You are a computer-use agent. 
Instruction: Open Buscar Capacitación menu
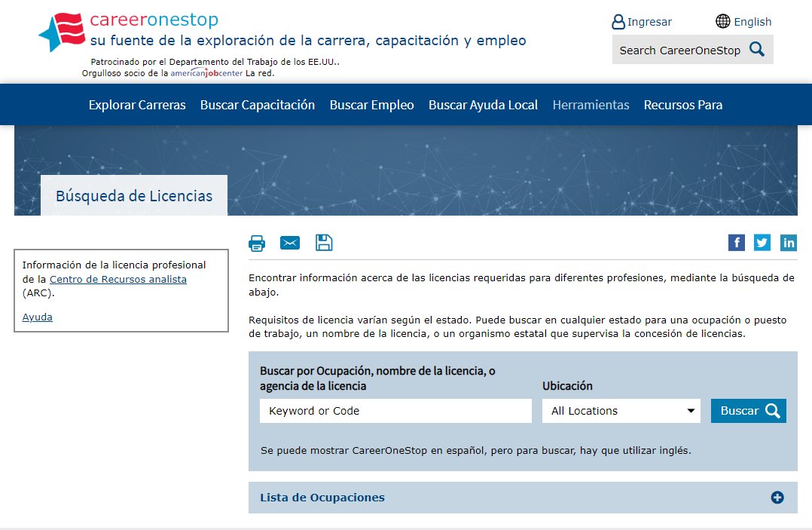[x=258, y=105]
